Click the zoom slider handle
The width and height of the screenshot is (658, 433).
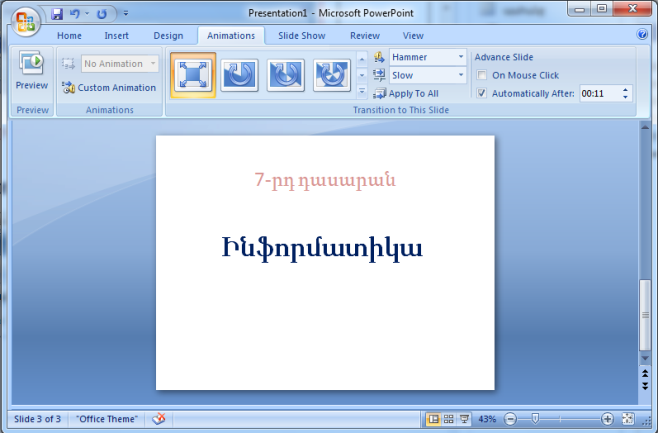(535, 418)
